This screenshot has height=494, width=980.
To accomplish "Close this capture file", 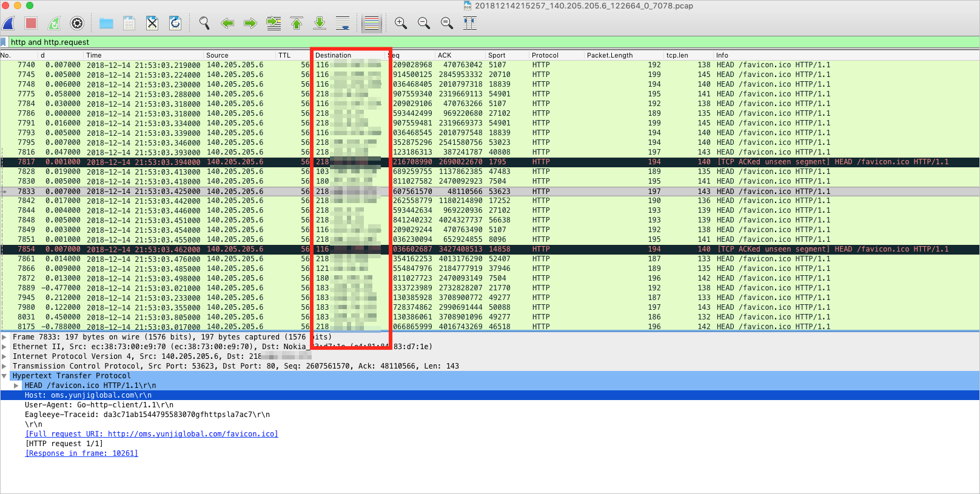I will click(152, 24).
